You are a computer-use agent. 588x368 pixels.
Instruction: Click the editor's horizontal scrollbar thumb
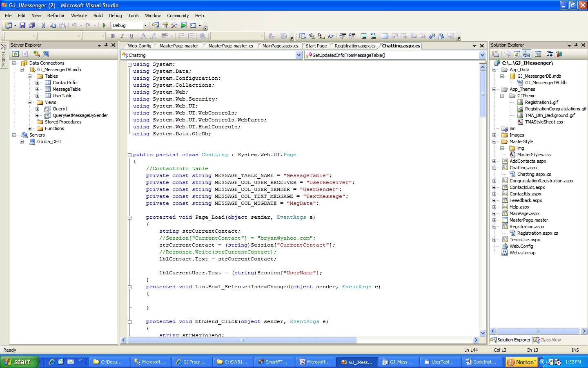(x=242, y=340)
